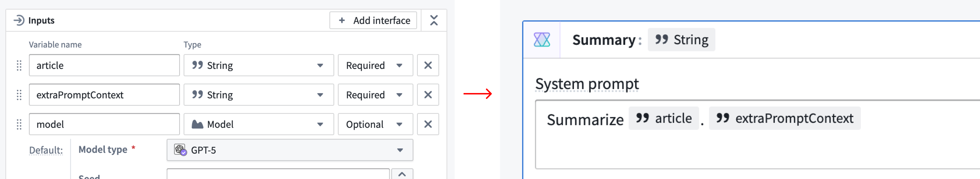Click the Add interface button
The width and height of the screenshot is (980, 179).
coord(373,20)
